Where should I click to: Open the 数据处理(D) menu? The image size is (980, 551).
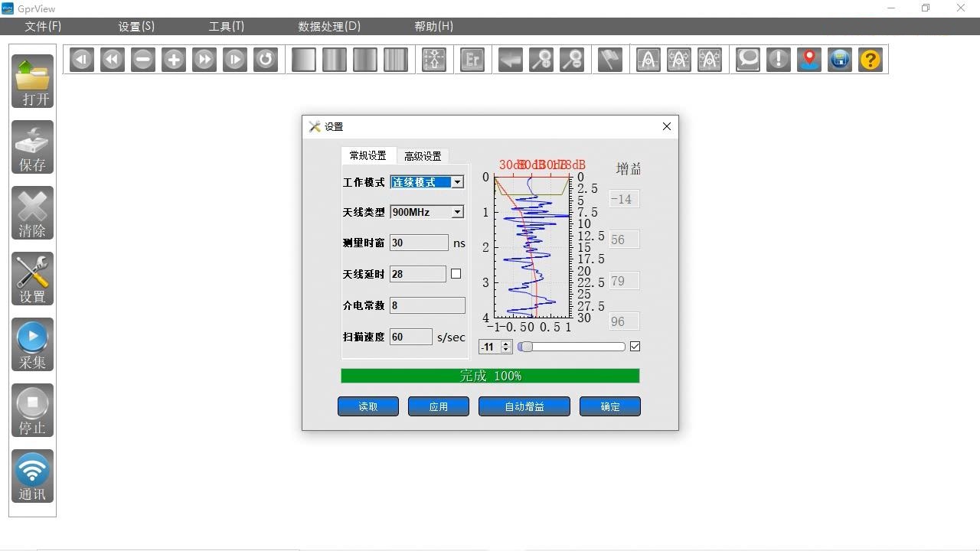329,26
